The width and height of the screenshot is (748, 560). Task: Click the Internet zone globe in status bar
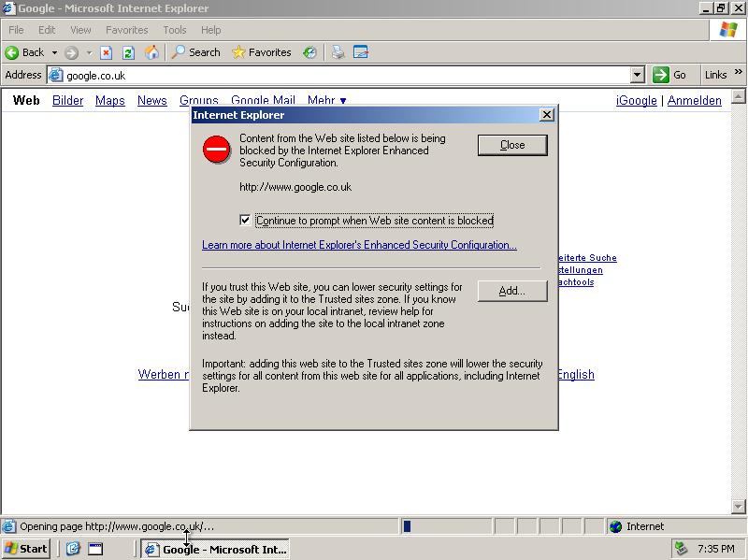pos(616,526)
